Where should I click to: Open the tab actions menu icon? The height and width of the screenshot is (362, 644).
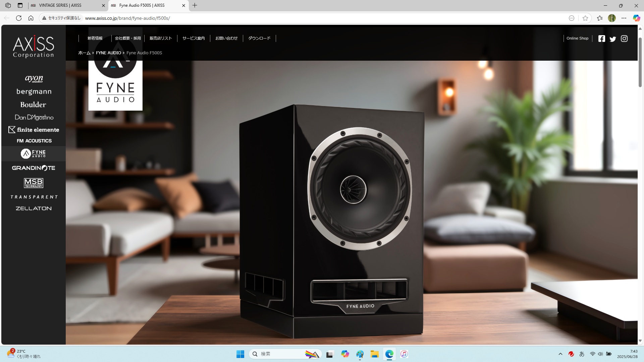pyautogui.click(x=20, y=5)
